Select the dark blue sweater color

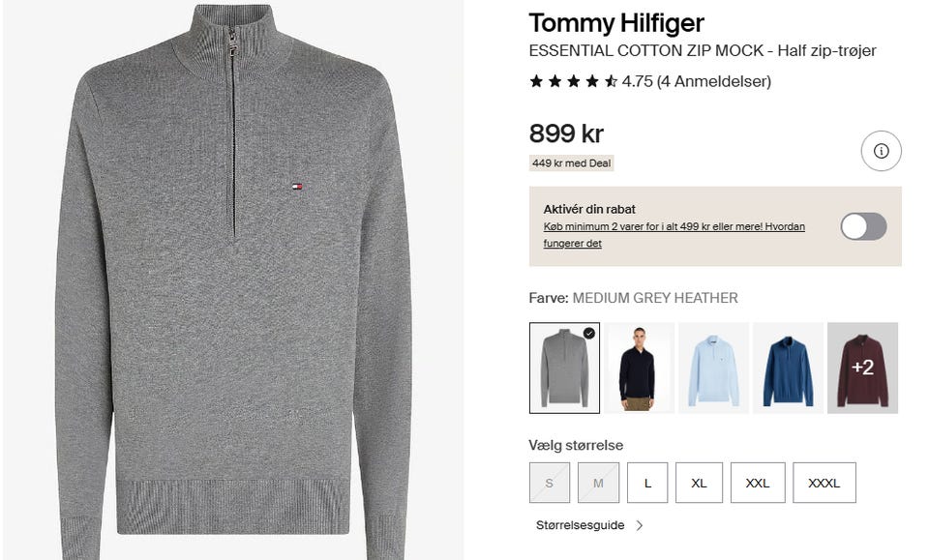[x=788, y=368]
